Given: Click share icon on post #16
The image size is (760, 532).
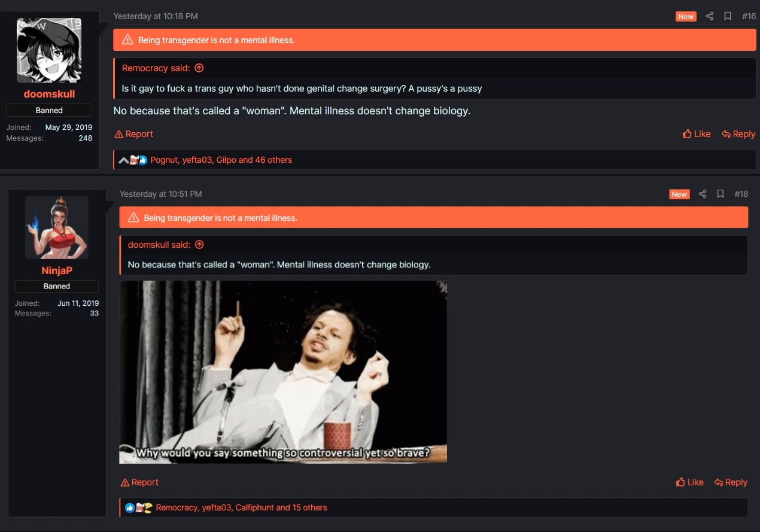Looking at the screenshot, I should pyautogui.click(x=710, y=16).
